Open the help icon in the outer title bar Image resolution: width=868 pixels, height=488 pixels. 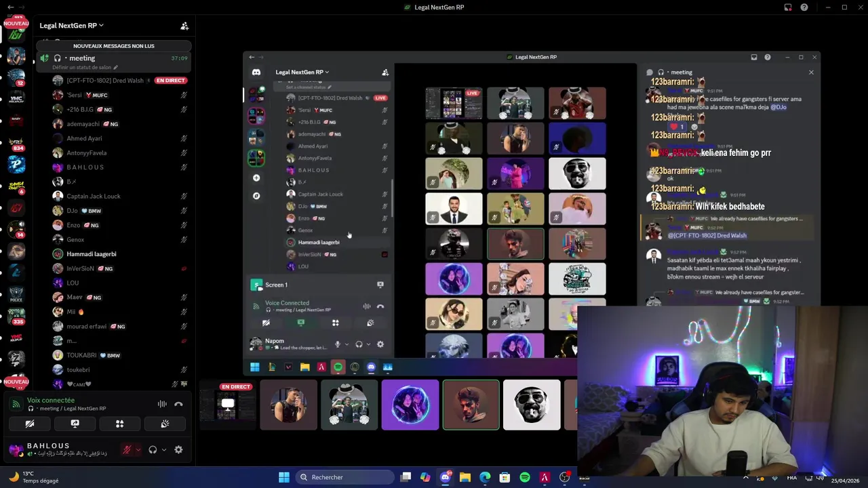(x=804, y=7)
